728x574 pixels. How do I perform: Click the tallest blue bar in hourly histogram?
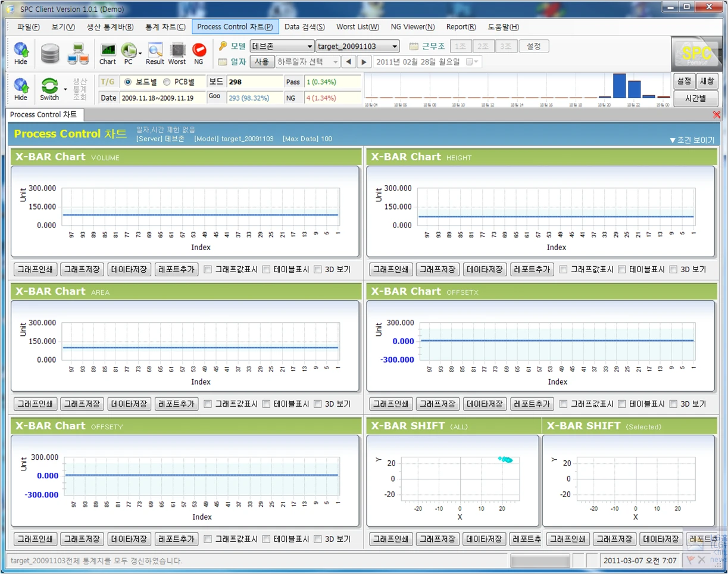click(x=619, y=86)
